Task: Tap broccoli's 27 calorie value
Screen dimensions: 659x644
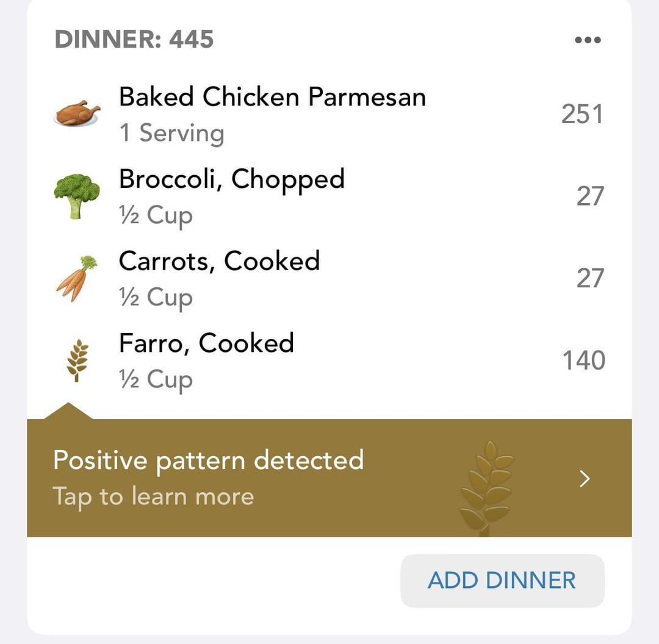Action: (x=590, y=196)
